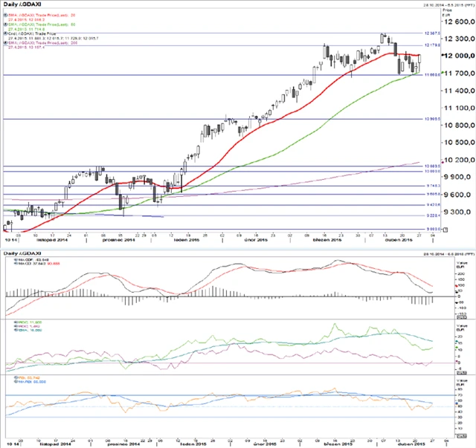476x448 pixels.
Task: Click RSI axis label 30
Action: 460,418
